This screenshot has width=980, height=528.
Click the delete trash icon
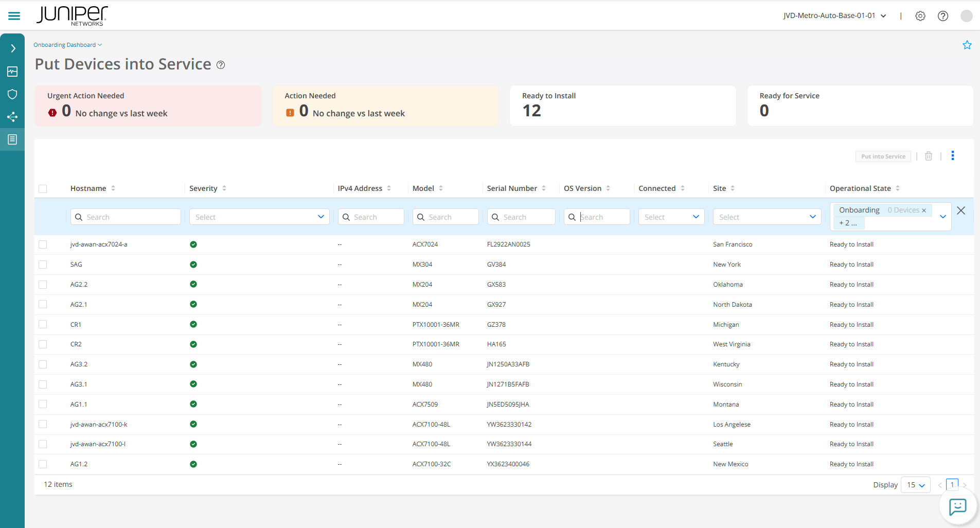tap(929, 156)
